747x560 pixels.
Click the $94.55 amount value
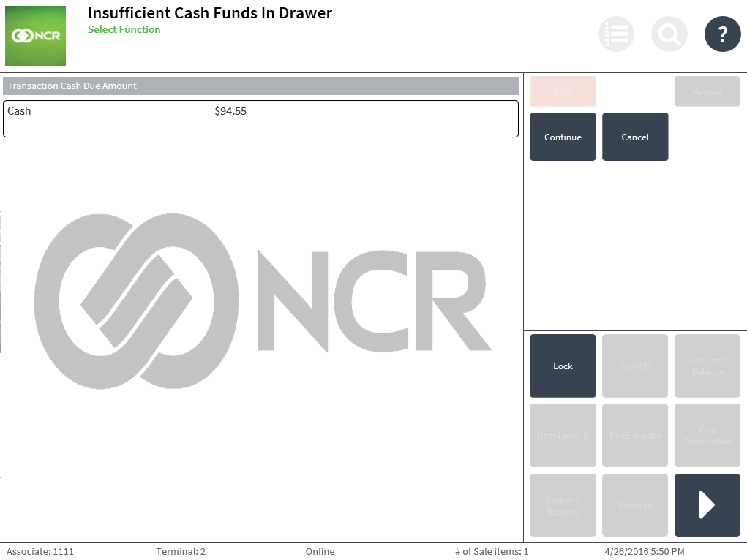point(230,111)
